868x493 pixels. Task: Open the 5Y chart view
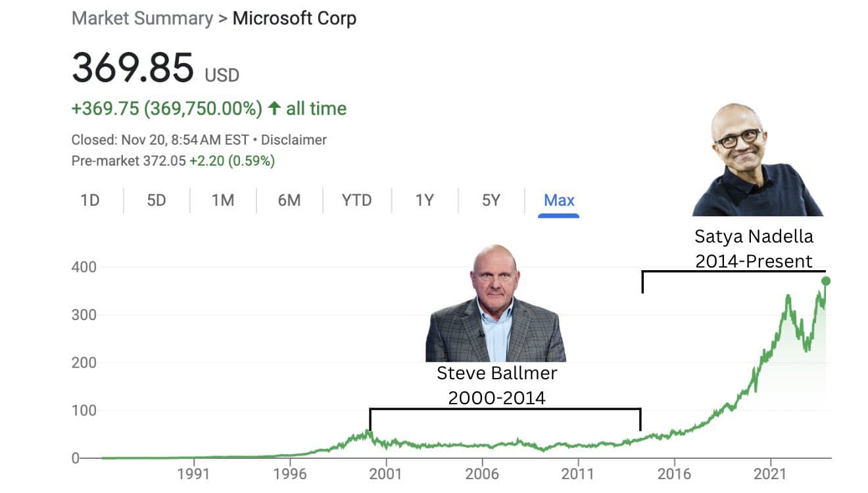coord(490,200)
